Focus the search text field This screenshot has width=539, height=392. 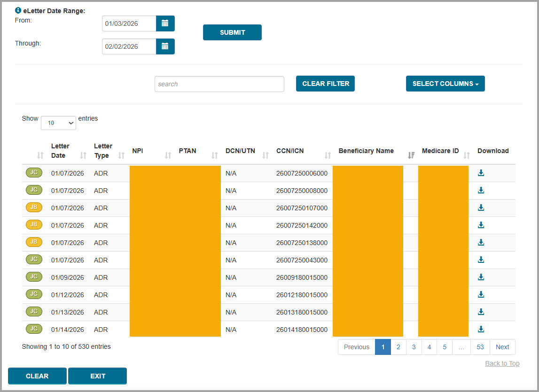pos(219,84)
